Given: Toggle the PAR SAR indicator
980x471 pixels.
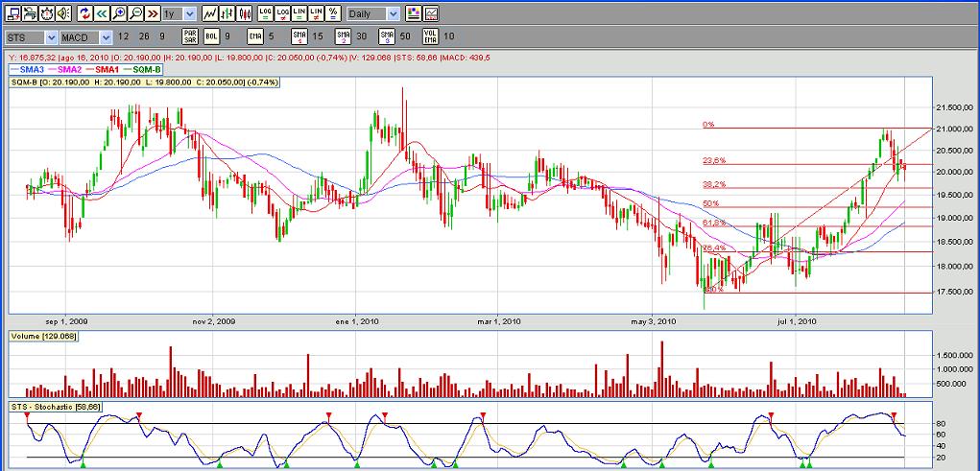Looking at the screenshot, I should [190, 36].
